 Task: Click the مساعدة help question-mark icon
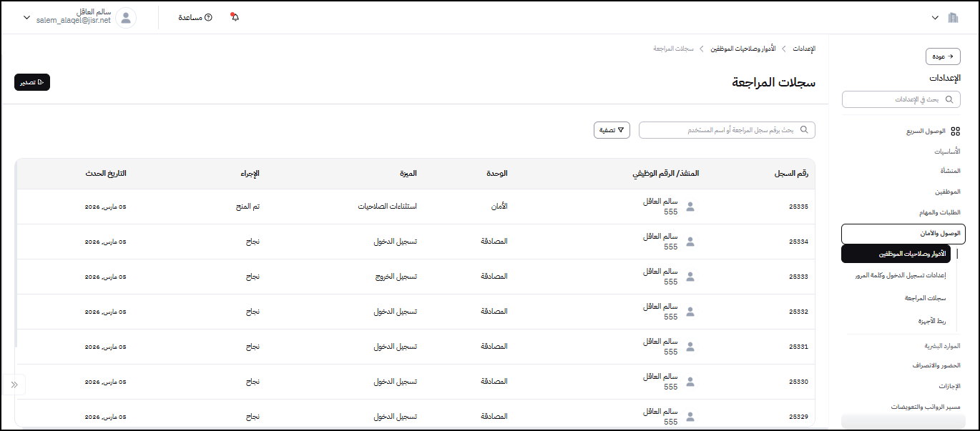[x=208, y=17]
